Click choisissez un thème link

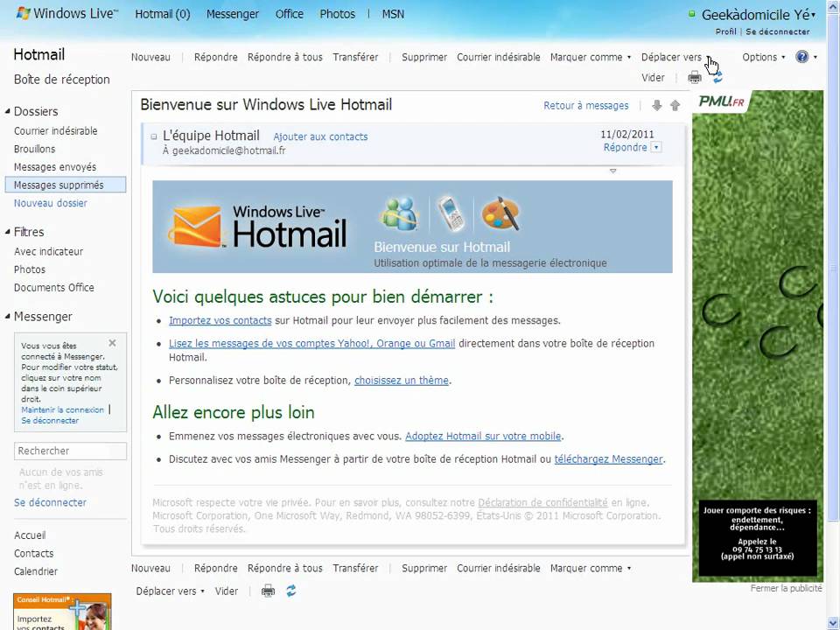coord(402,381)
